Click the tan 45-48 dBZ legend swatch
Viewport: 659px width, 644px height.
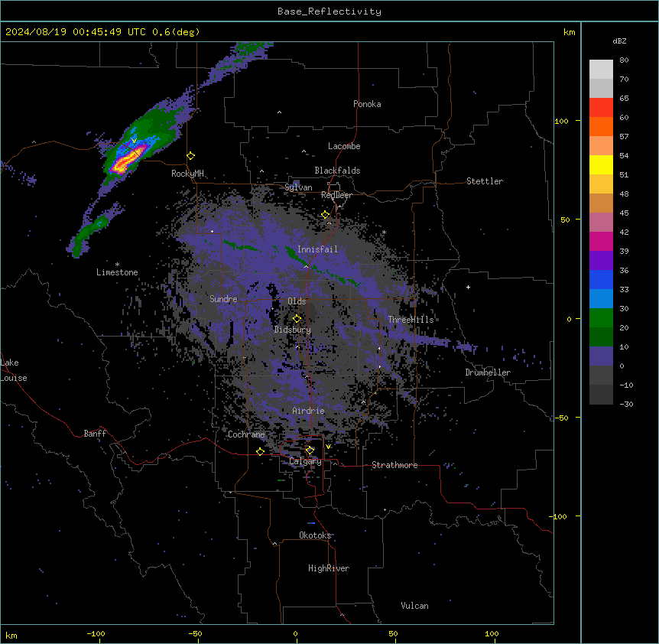[x=601, y=203]
